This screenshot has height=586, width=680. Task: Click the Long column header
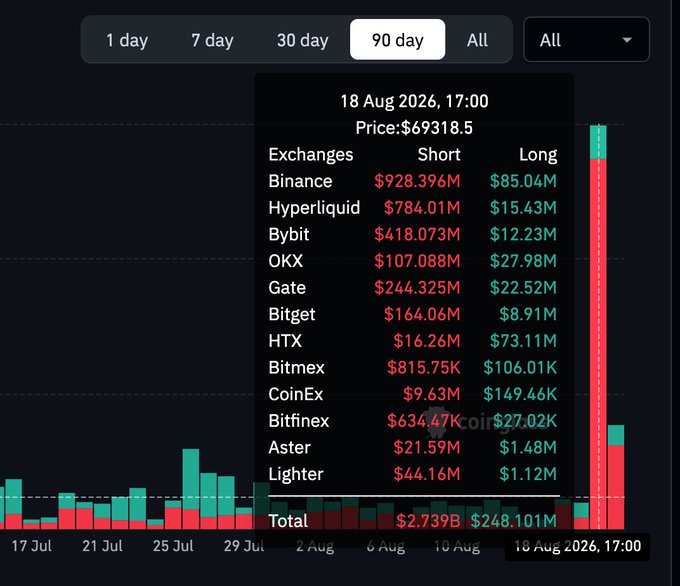[538, 154]
